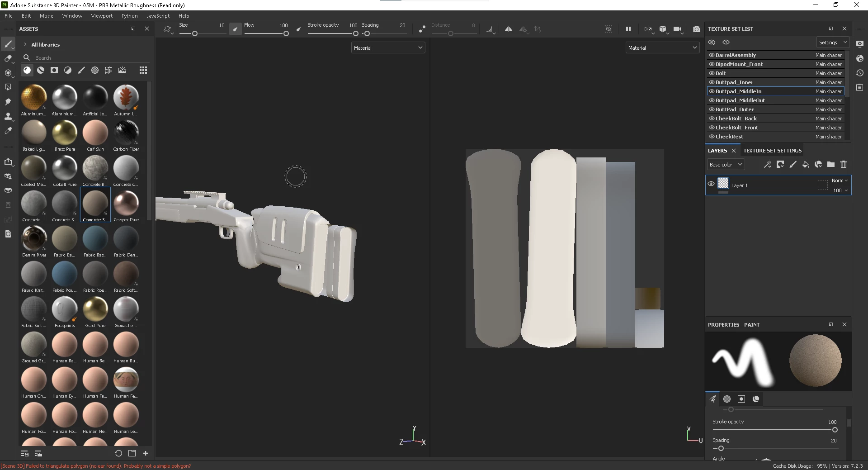Expand the All libraries tree

click(25, 44)
